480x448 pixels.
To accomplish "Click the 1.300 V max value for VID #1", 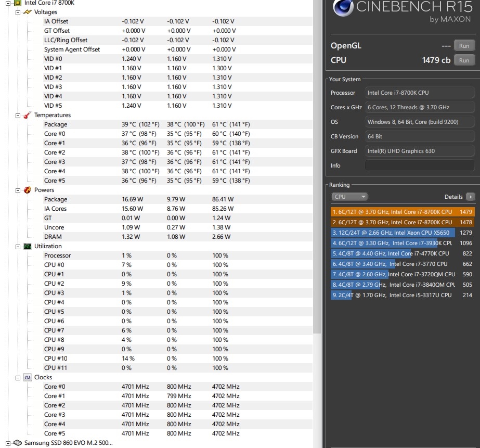I will click(x=222, y=68).
